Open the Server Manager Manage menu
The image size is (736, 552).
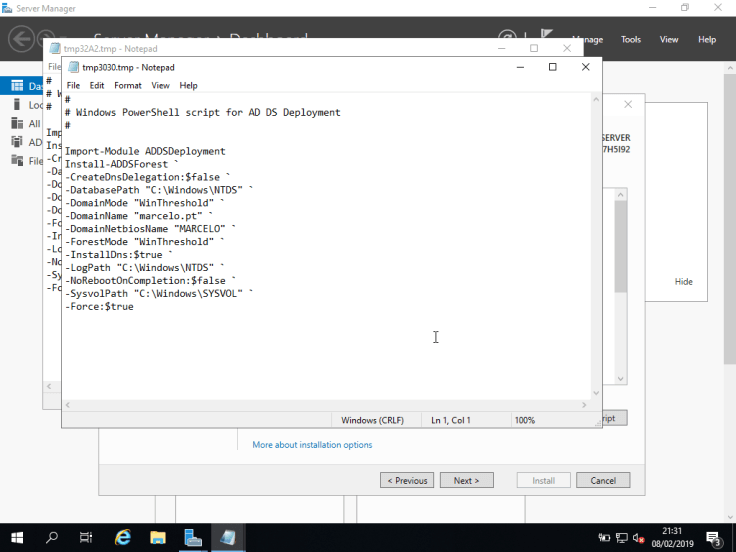(x=588, y=40)
